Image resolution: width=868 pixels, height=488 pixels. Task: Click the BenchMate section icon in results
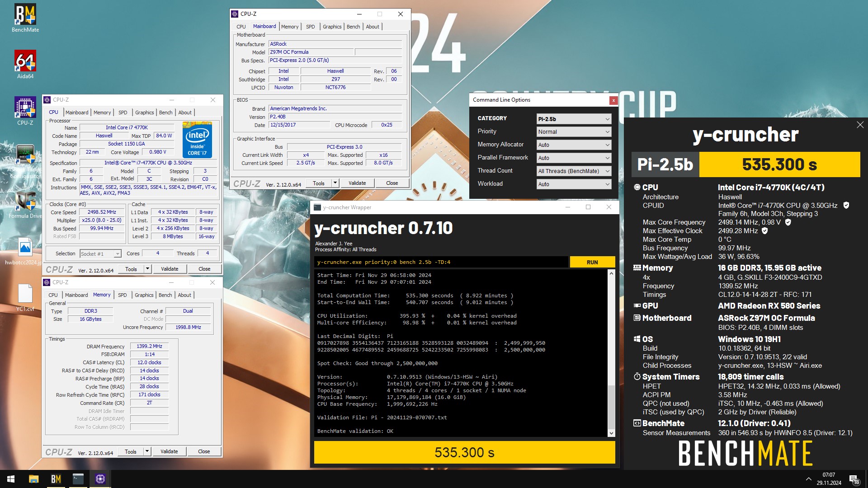point(637,423)
